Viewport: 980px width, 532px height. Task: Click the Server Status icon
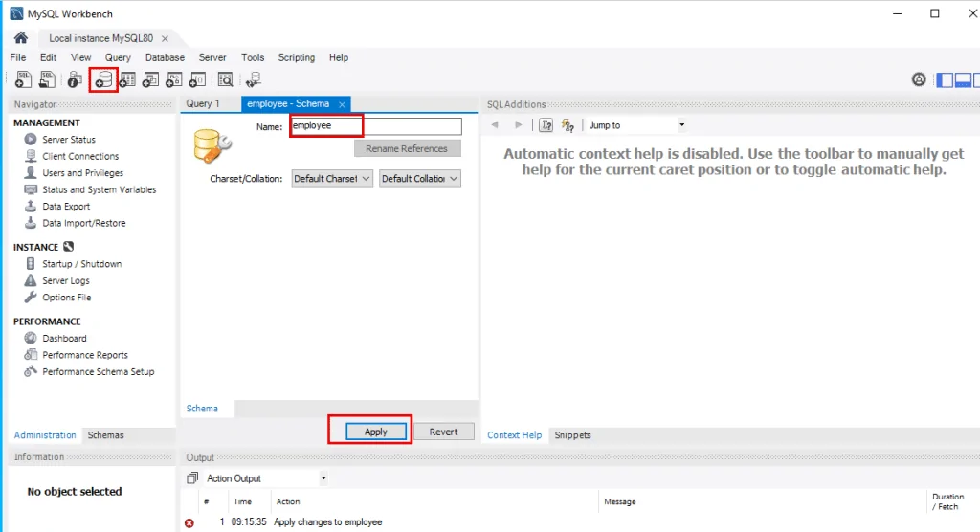coord(30,139)
